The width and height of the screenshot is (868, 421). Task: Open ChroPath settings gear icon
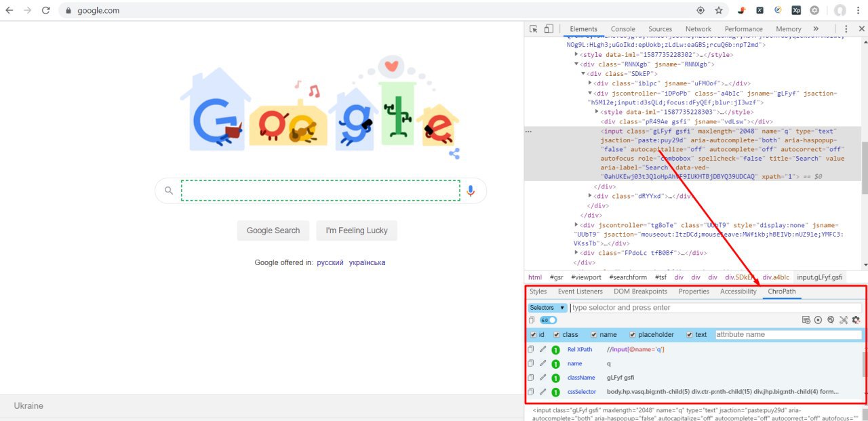click(856, 320)
